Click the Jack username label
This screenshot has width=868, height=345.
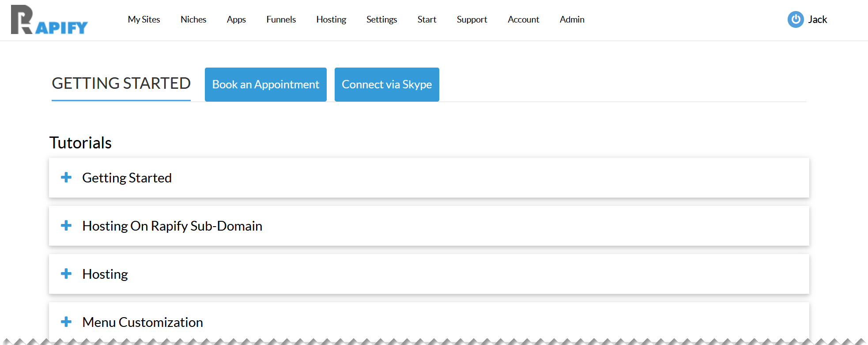pos(817,19)
